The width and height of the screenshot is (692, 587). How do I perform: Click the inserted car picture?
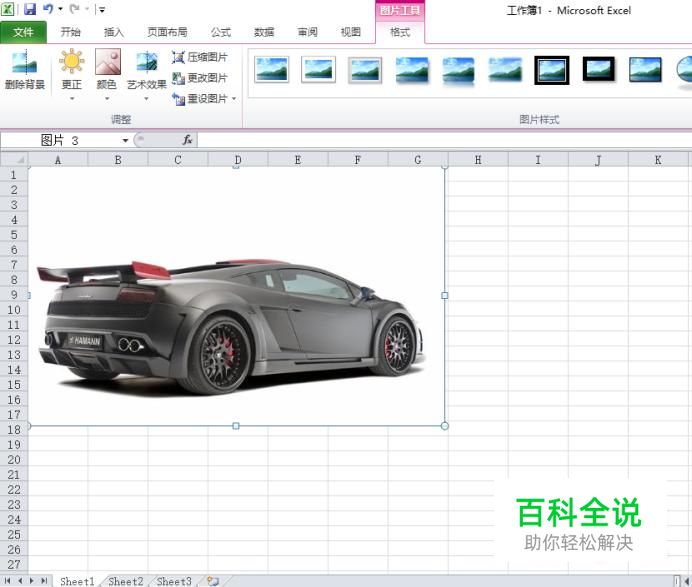click(x=237, y=296)
